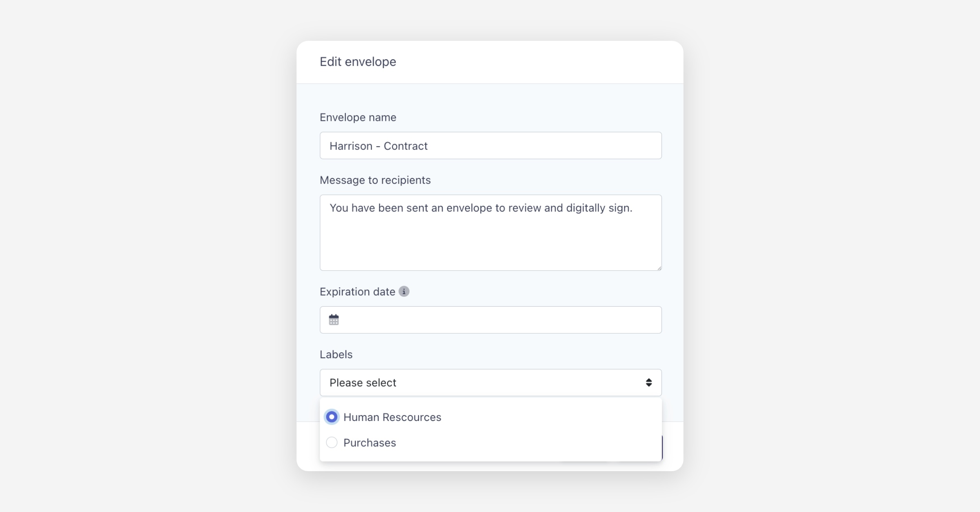980x512 pixels.
Task: Click into the Message to recipients textarea
Action: [490, 241]
